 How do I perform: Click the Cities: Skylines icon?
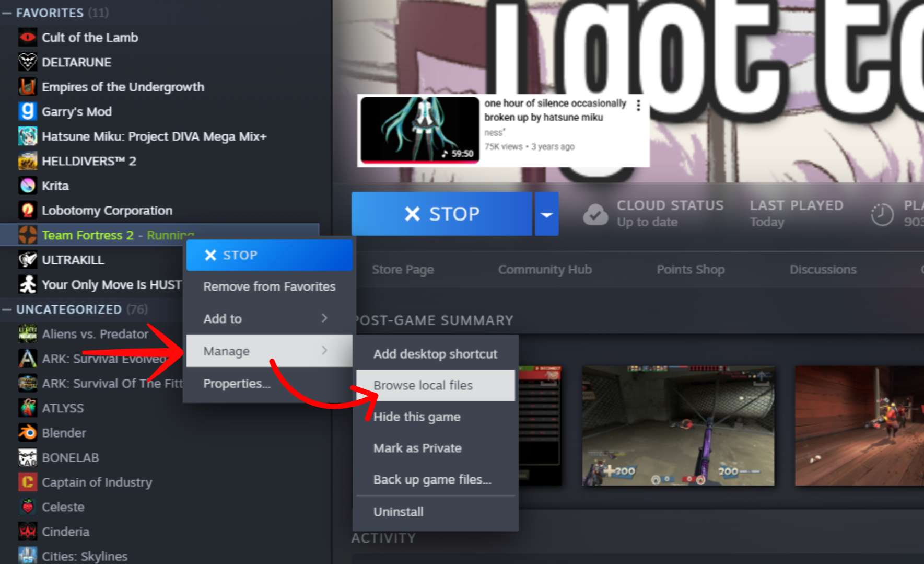tap(28, 556)
